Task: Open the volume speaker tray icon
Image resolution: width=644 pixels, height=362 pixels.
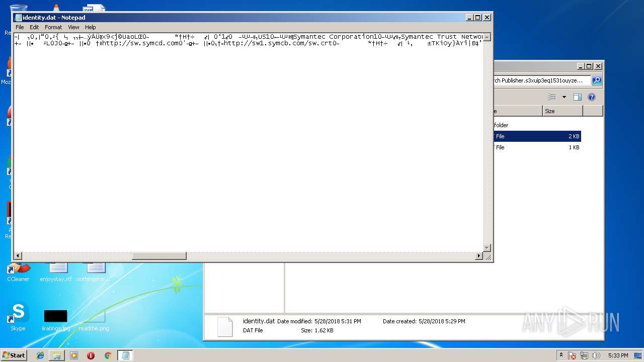Action: tap(597, 355)
